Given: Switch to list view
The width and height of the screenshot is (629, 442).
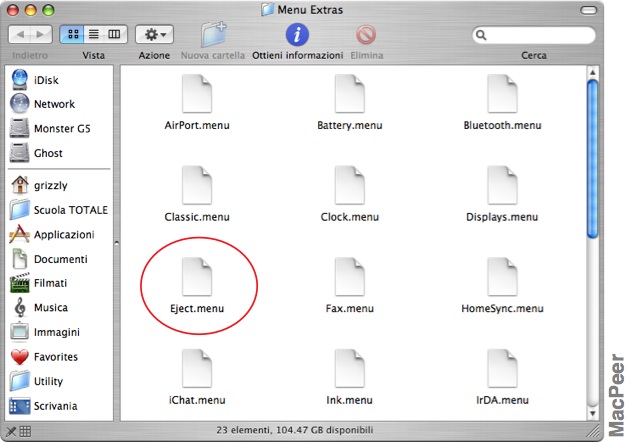Looking at the screenshot, I should coord(93,34).
